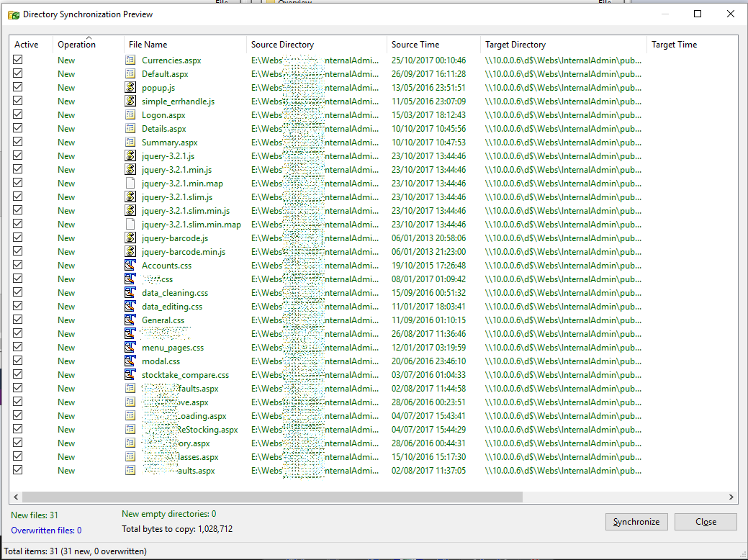Click the jquery-3.2.1.min.map blank file icon
Image resolution: width=748 pixels, height=560 pixels.
[130, 183]
